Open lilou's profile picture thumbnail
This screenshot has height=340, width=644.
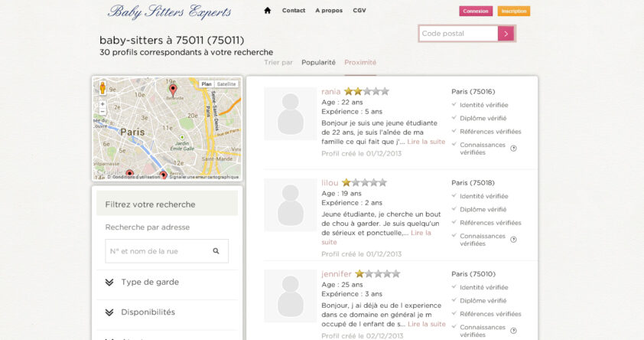click(290, 205)
